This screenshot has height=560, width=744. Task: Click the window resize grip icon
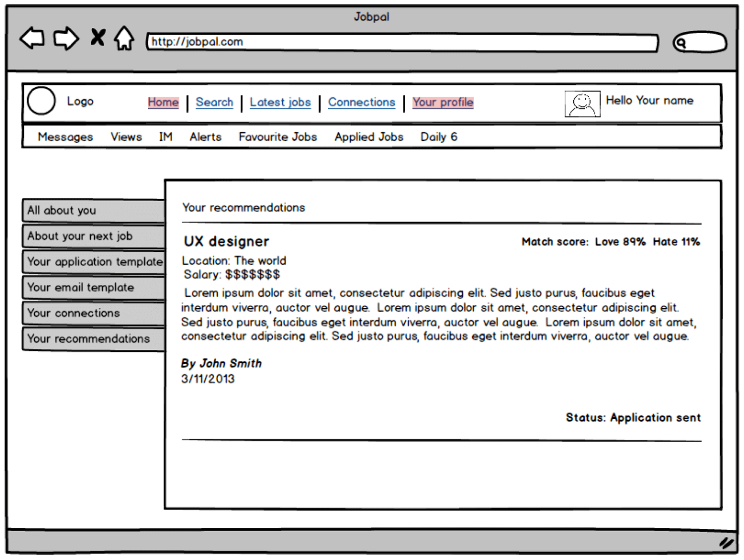tap(726, 543)
